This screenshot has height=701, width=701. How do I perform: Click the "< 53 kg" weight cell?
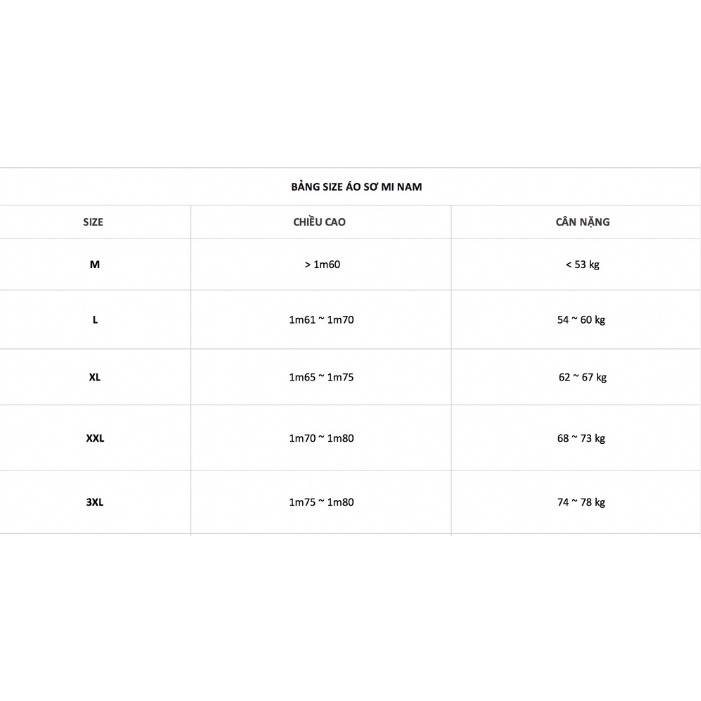pos(582,265)
